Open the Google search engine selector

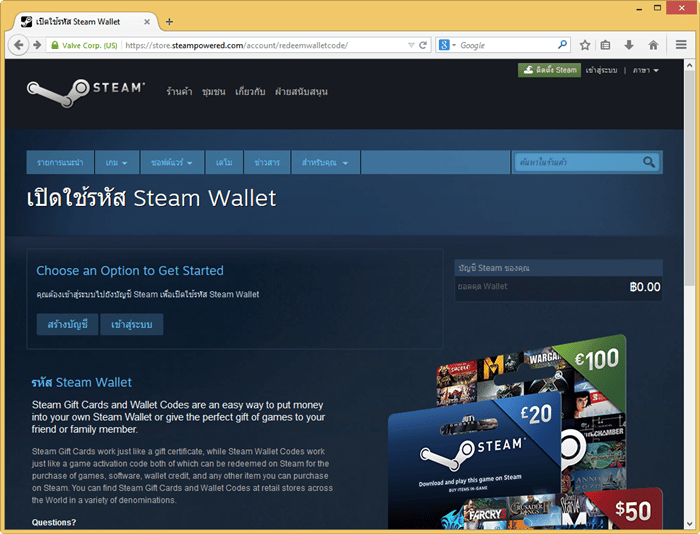tap(447, 45)
